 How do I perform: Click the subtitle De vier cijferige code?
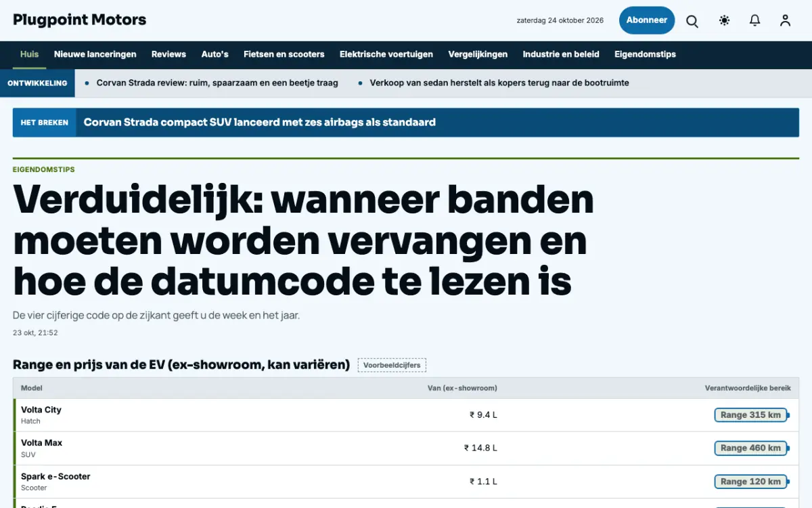156,316
